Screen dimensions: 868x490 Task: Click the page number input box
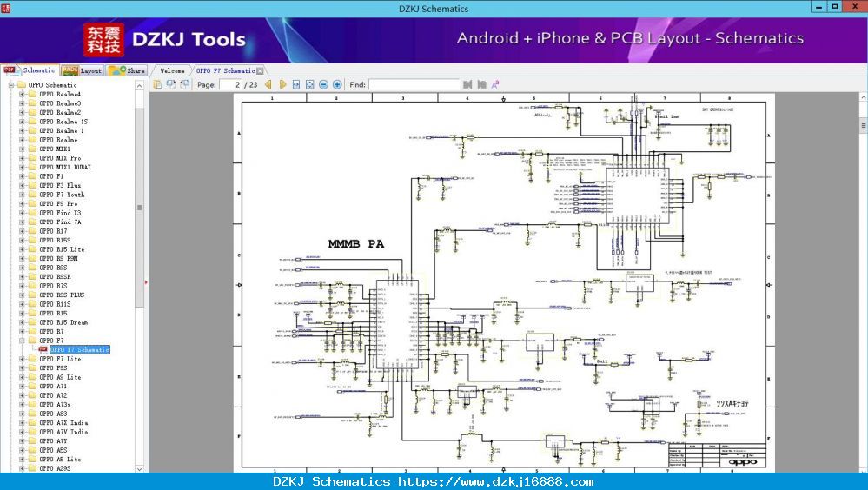click(x=230, y=85)
